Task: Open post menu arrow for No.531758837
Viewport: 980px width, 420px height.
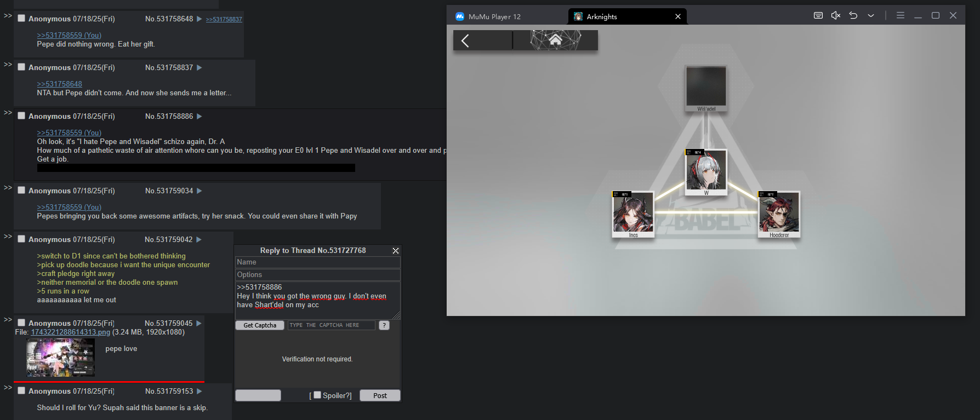Action: (x=200, y=68)
